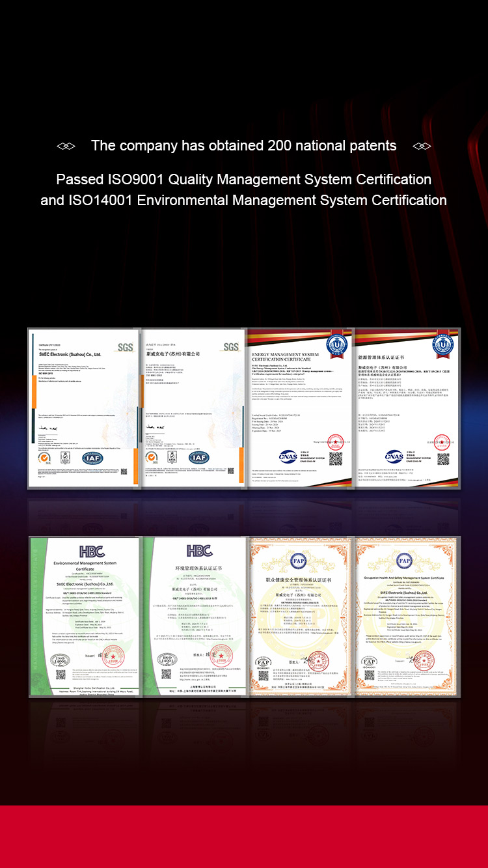Screen dimensions: 488x868
Task: Click the 'Passed ISO9001 Quality Management' text line
Action: pyautogui.click(x=243, y=179)
